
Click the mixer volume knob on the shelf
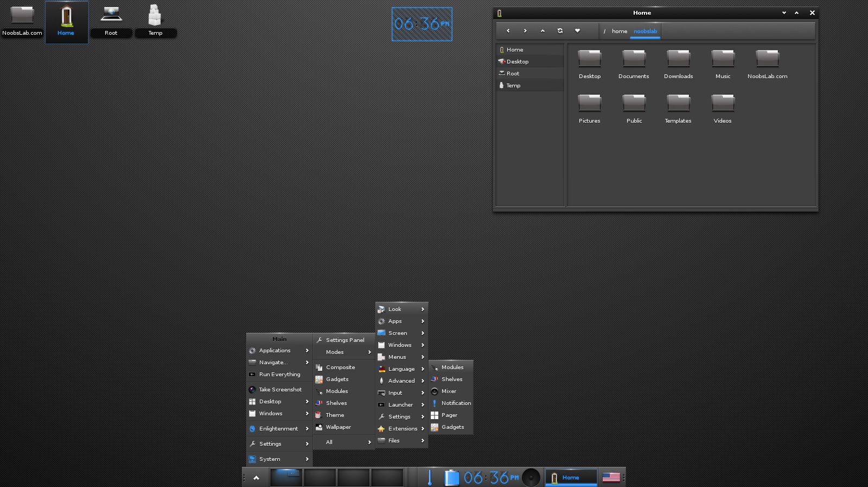[x=531, y=477]
